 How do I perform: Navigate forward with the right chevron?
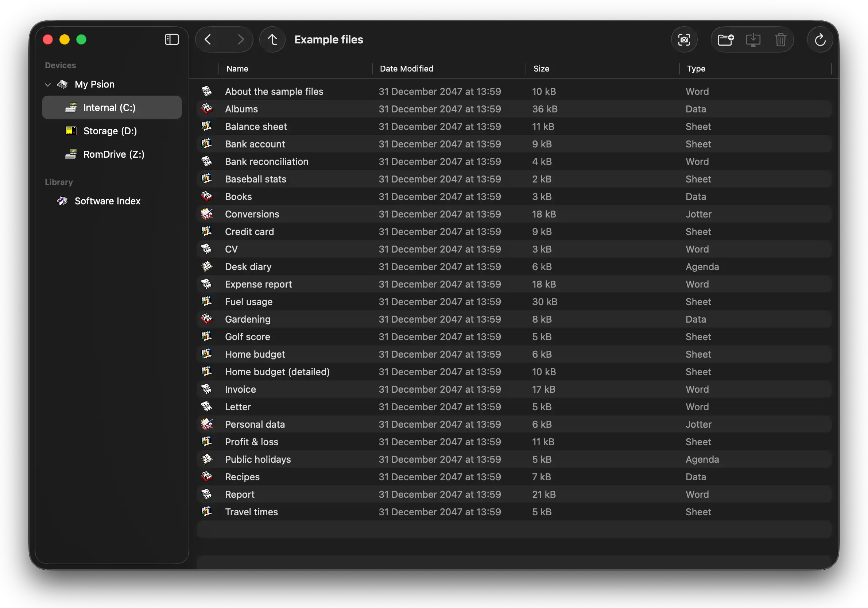(x=240, y=40)
